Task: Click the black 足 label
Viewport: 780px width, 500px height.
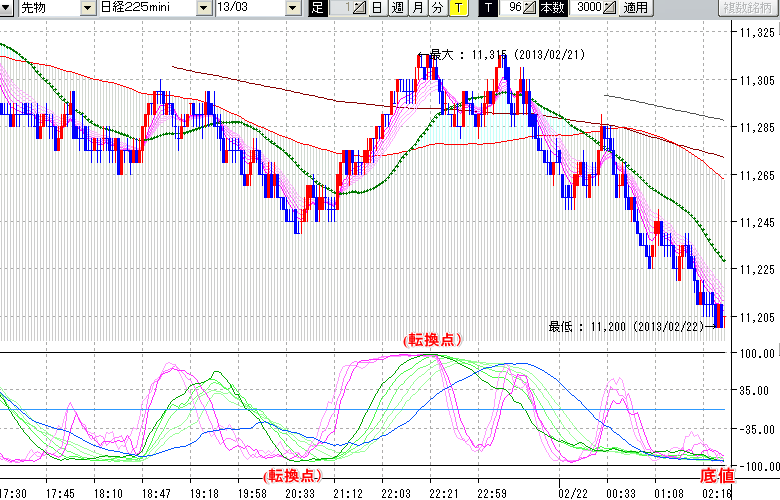Action: coord(317,8)
